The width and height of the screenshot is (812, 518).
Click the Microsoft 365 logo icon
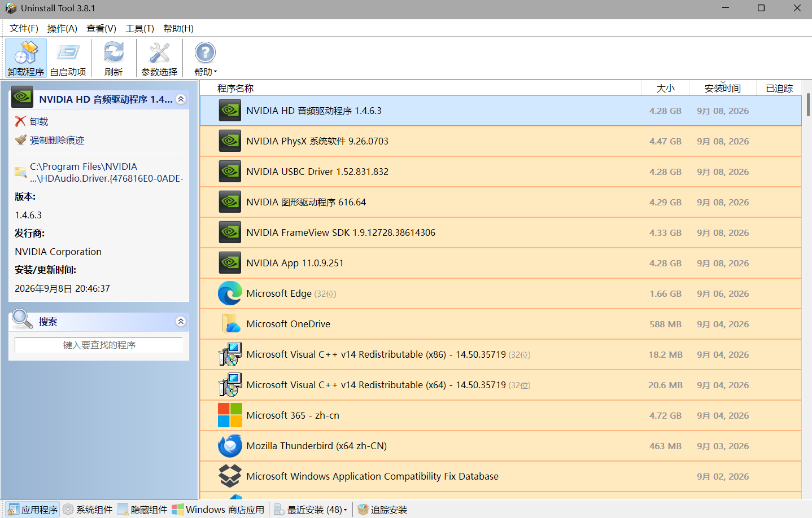[x=230, y=415]
